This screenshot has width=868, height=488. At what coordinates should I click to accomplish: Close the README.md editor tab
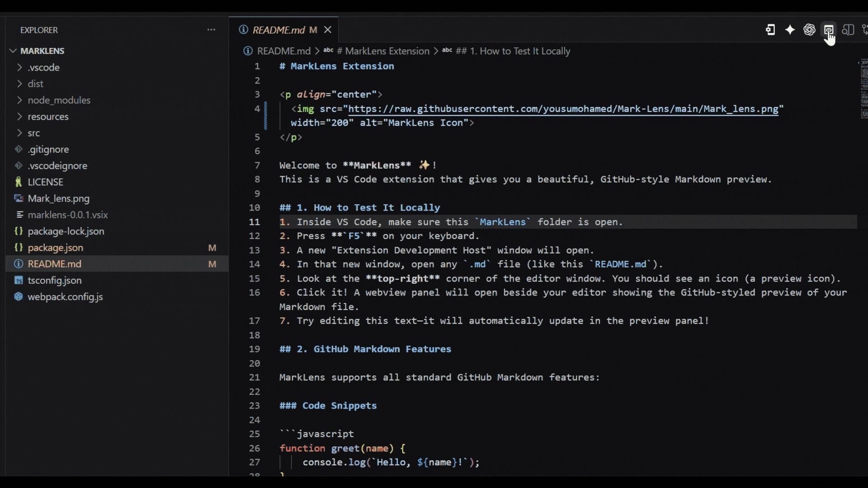[x=328, y=30]
